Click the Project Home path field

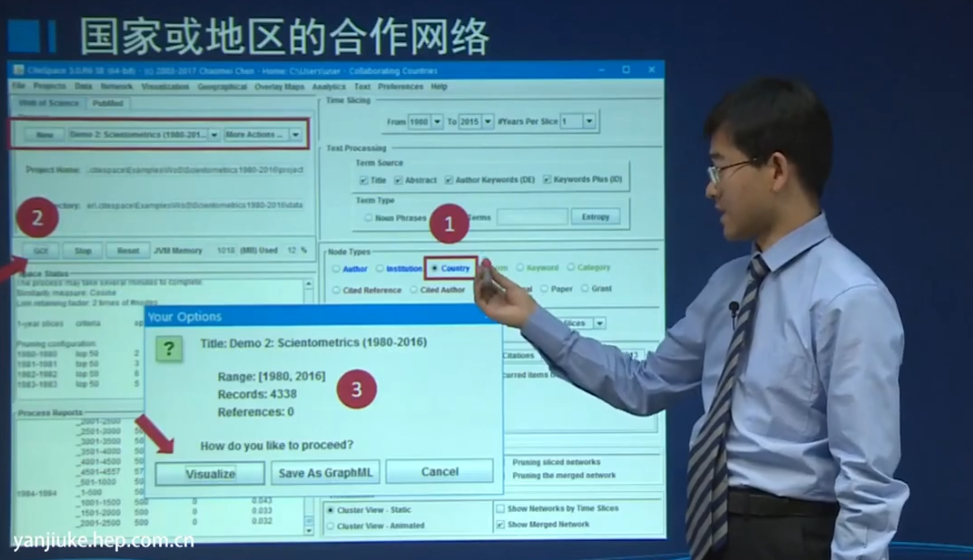tap(195, 170)
